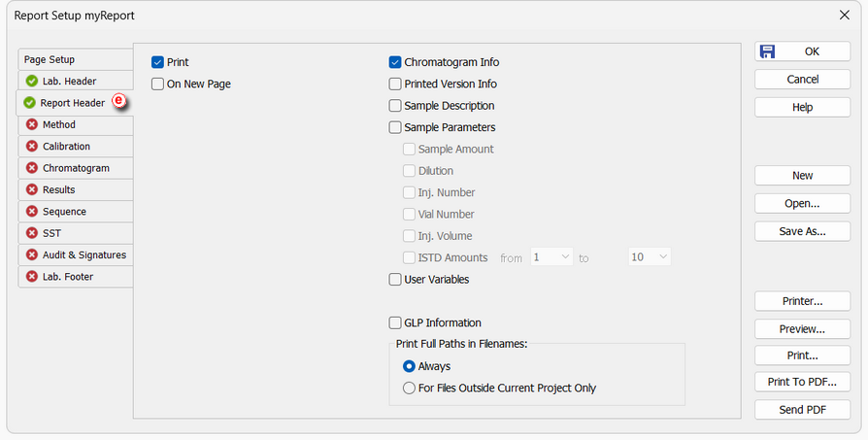Click the red X icon beside Lab. Footer
The height and width of the screenshot is (440, 868).
pyautogui.click(x=32, y=276)
